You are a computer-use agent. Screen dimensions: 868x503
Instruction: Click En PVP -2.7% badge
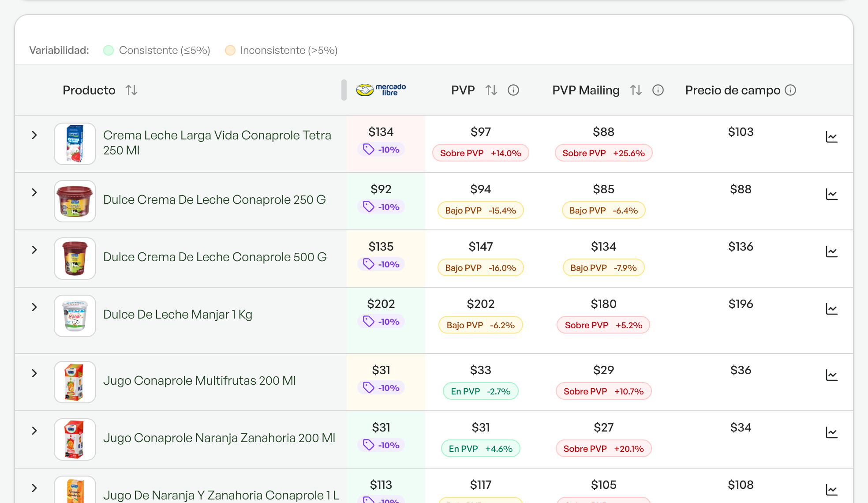click(x=480, y=391)
